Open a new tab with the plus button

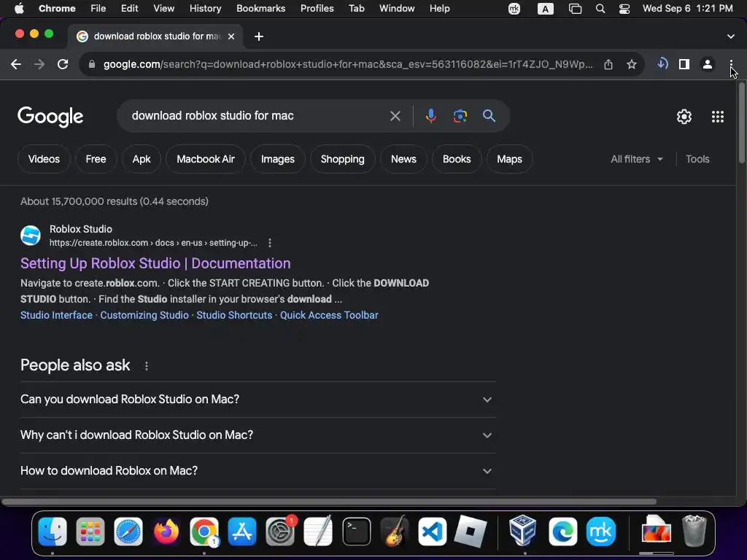(259, 36)
